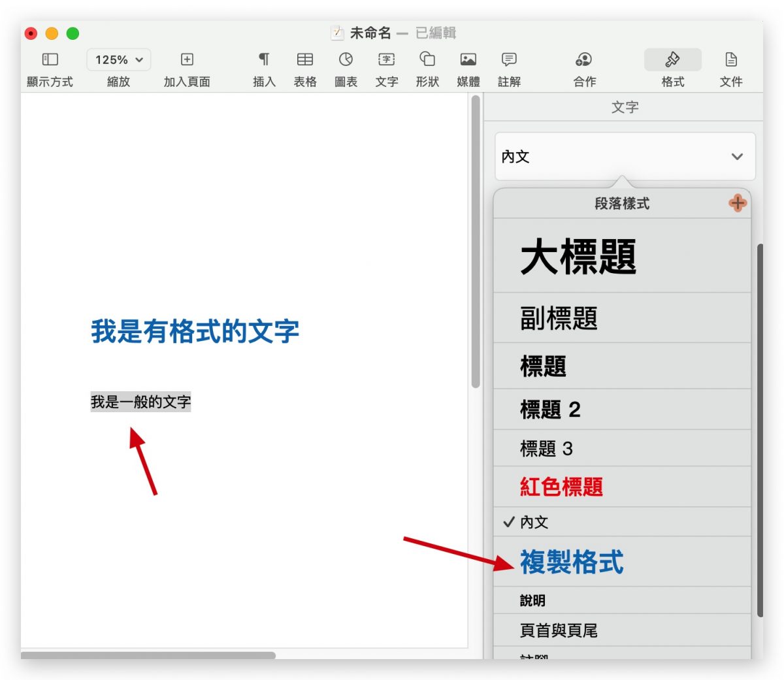Viewport: 784px width, 680px height.
Task: Click the selected text 我是一般的文字
Action: pos(140,402)
